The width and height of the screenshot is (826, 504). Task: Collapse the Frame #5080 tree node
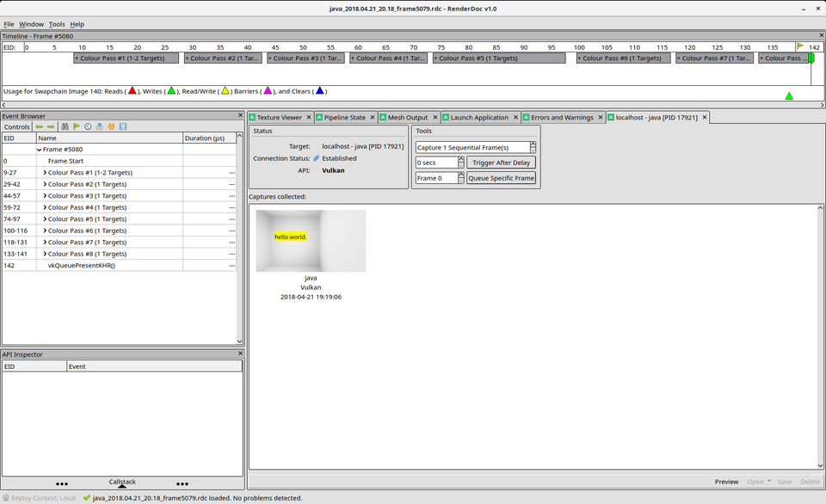pos(39,150)
